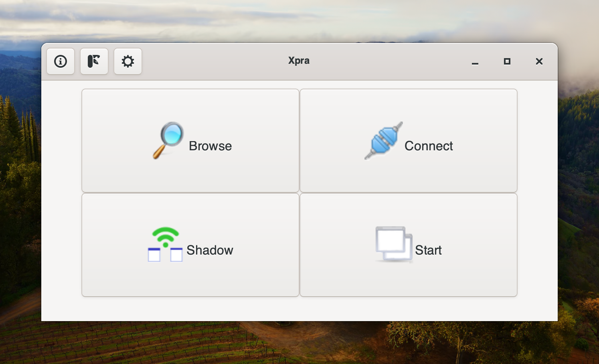Minimize the Xpra window

(475, 61)
